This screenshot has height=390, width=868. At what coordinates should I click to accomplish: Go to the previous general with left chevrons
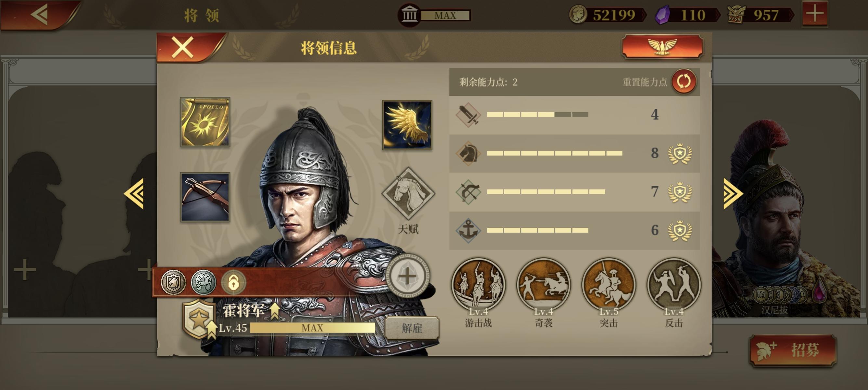(x=134, y=194)
